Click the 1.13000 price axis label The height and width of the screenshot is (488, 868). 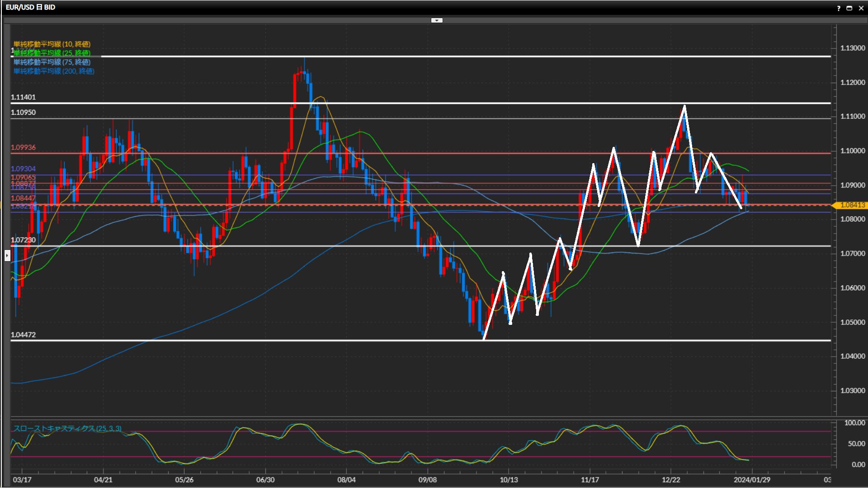click(852, 48)
